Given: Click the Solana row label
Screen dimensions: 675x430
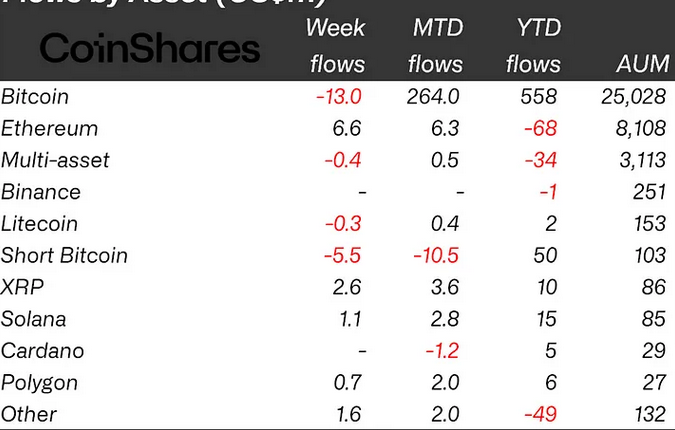Looking at the screenshot, I should tap(34, 318).
